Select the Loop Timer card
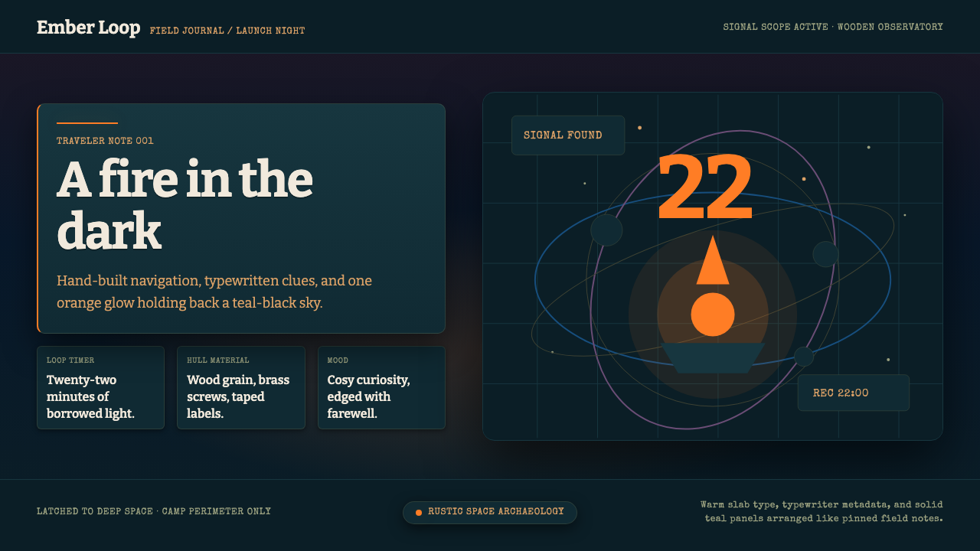980x551 pixels. 100,388
